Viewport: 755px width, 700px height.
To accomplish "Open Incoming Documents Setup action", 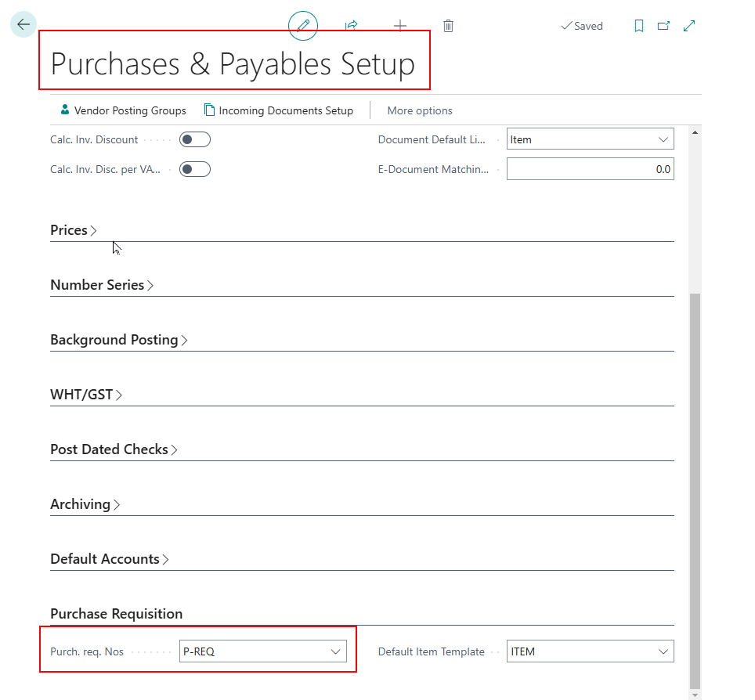I will click(x=279, y=110).
